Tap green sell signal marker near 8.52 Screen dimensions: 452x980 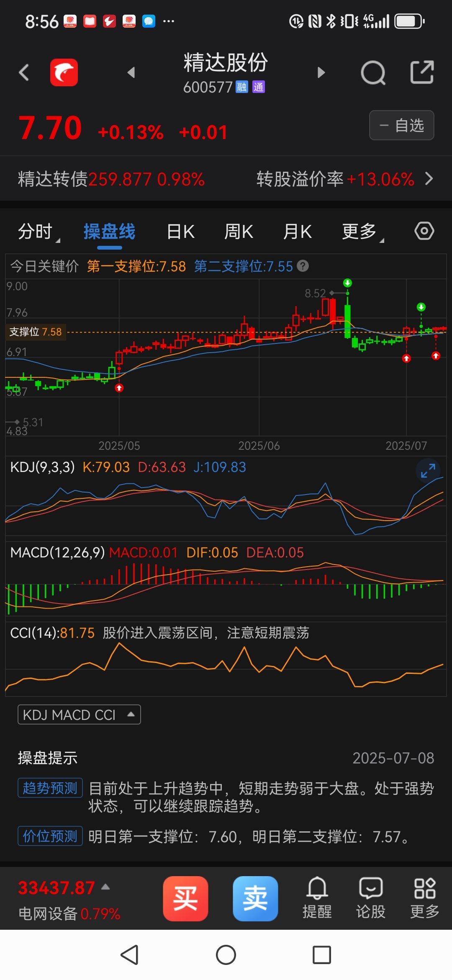[x=347, y=283]
